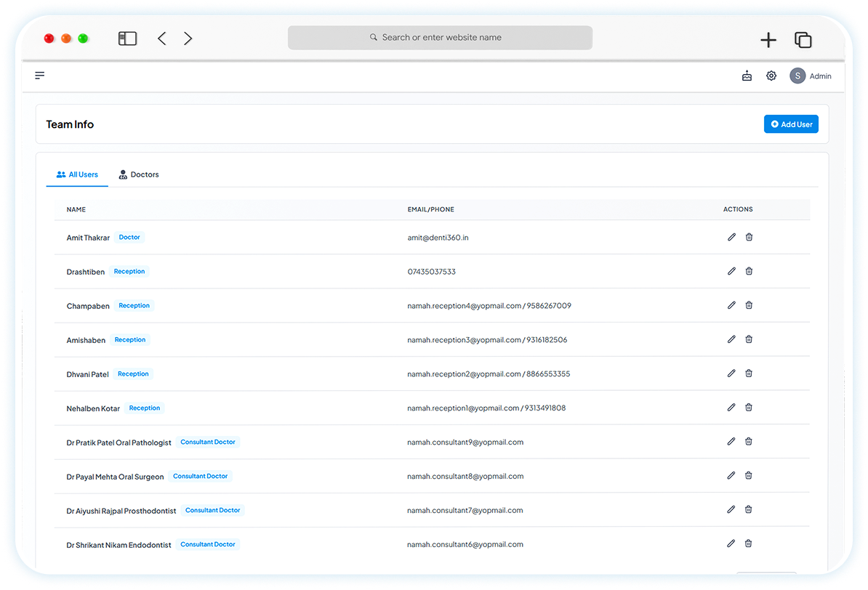Edit Dr Aiyushi Rajpal Prosthodontist
The width and height of the screenshot is (868, 590).
731,510
